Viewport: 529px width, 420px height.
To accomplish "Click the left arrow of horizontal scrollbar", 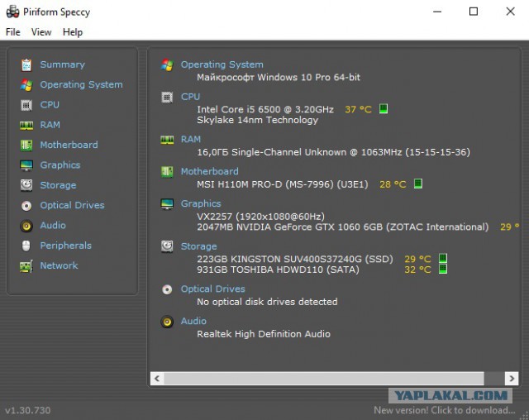I will [157, 379].
